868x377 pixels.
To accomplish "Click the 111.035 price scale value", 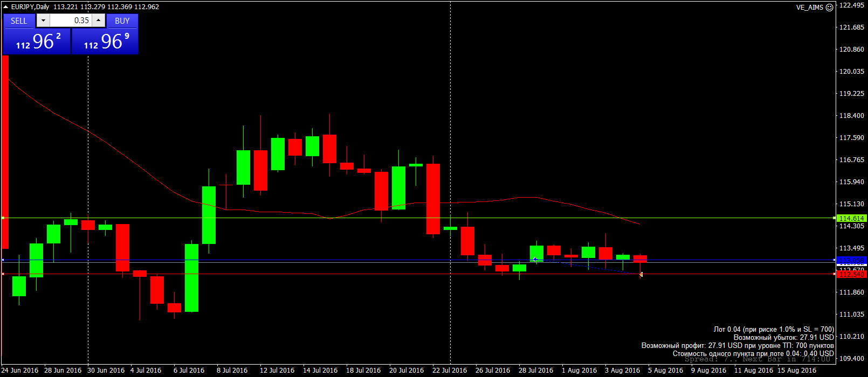I will point(852,314).
